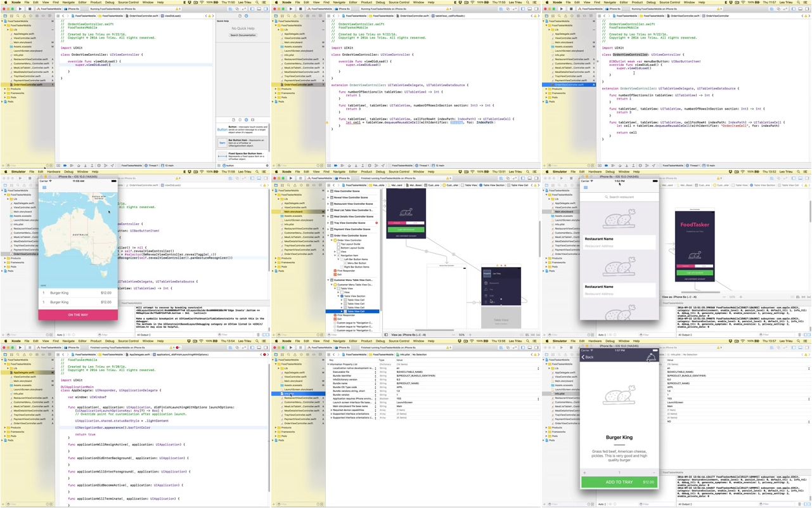Select Main.storyboard file in 13:51 navigator

[x=298, y=212]
